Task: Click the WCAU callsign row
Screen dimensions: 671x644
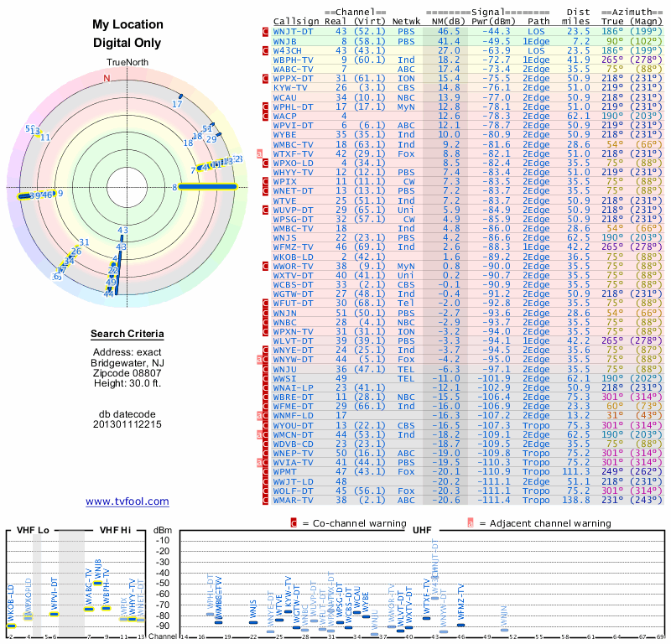Action: pos(284,97)
